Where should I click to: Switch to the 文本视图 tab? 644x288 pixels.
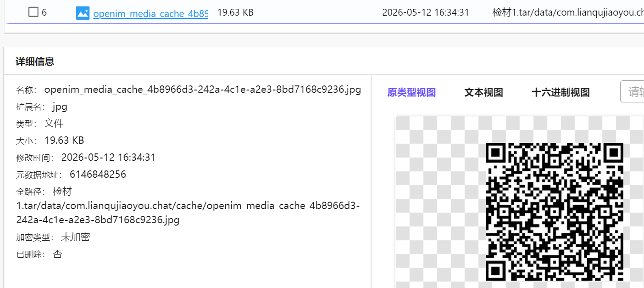[x=483, y=92]
